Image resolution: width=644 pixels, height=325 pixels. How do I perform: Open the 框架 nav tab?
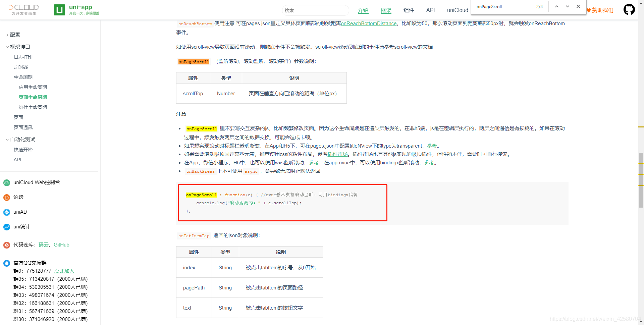[386, 10]
